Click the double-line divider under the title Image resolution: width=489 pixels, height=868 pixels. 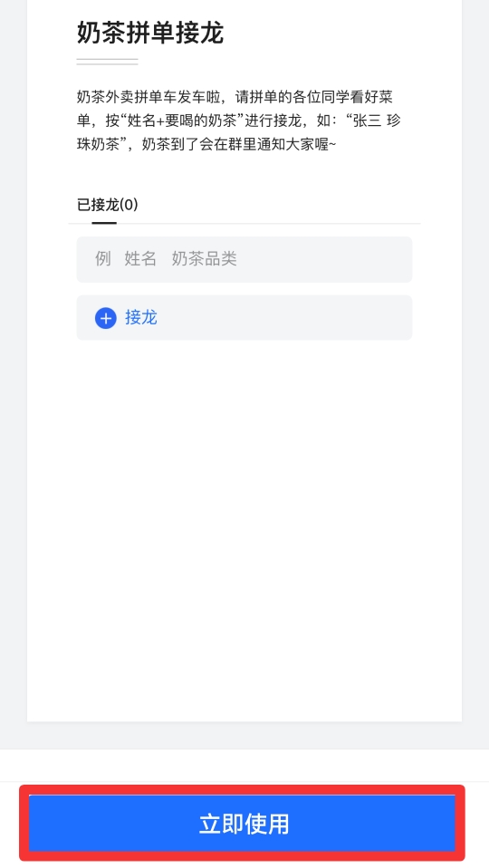[108, 62]
